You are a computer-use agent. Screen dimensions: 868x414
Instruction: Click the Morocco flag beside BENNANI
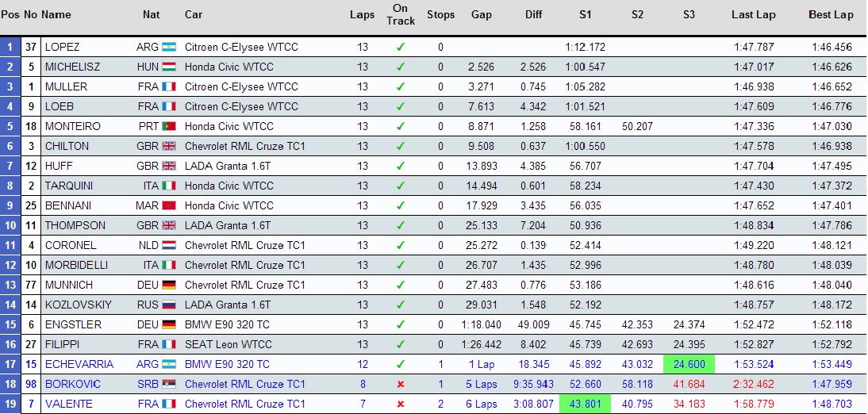169,206
